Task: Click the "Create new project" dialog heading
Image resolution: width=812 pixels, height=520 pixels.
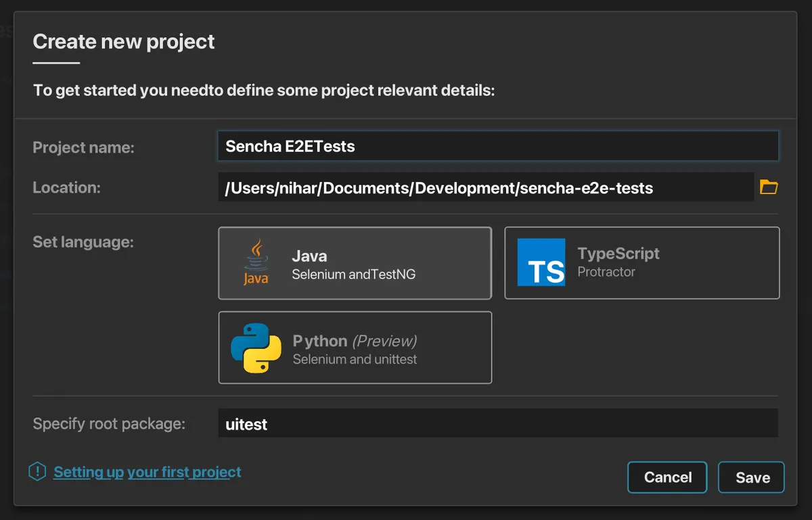Action: click(123, 41)
